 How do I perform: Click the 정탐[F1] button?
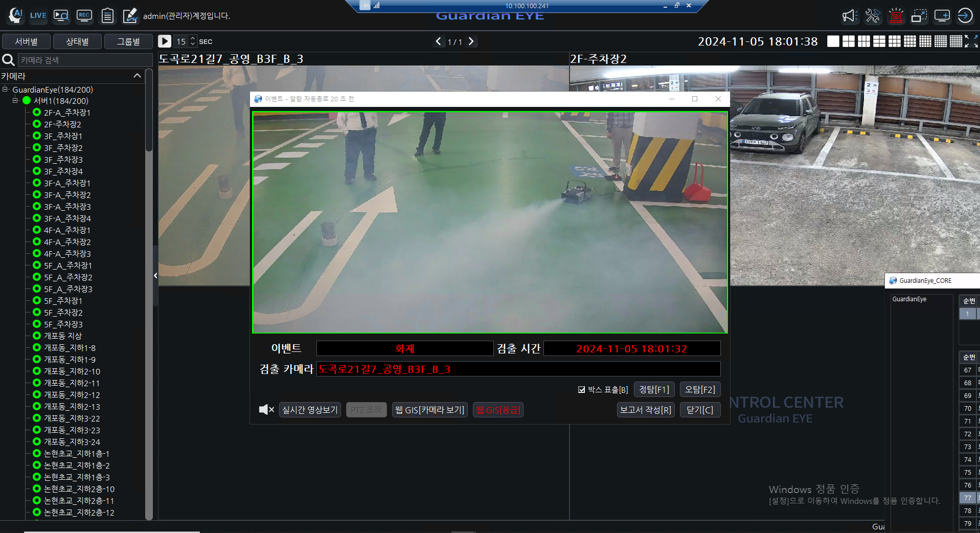(654, 390)
